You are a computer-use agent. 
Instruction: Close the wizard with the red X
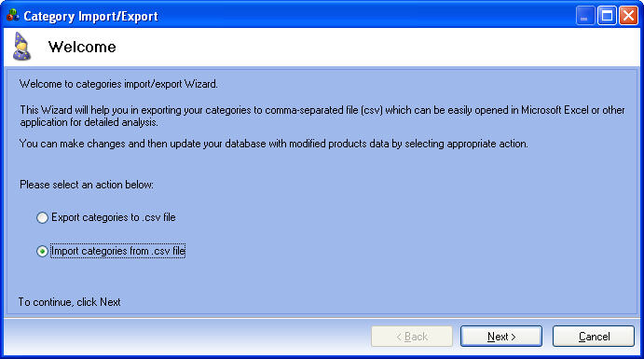coord(628,16)
